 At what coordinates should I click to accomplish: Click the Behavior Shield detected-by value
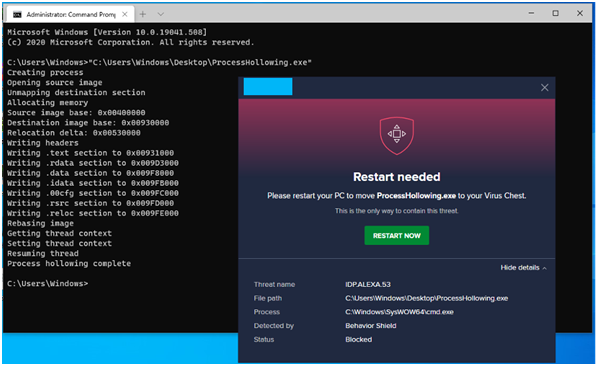click(x=371, y=326)
